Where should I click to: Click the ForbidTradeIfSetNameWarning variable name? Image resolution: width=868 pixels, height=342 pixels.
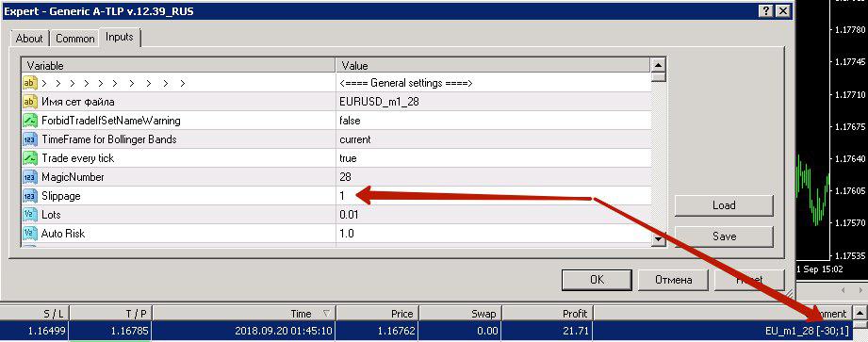point(110,120)
